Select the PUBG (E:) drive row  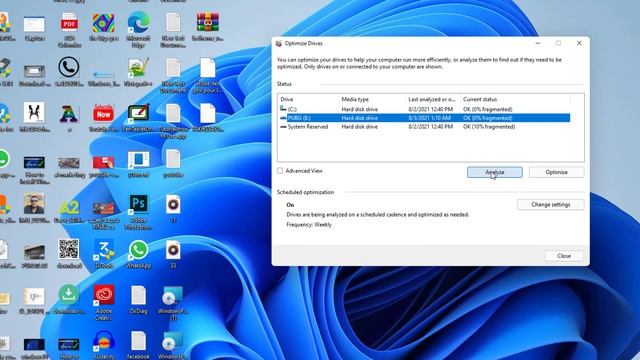pos(424,118)
